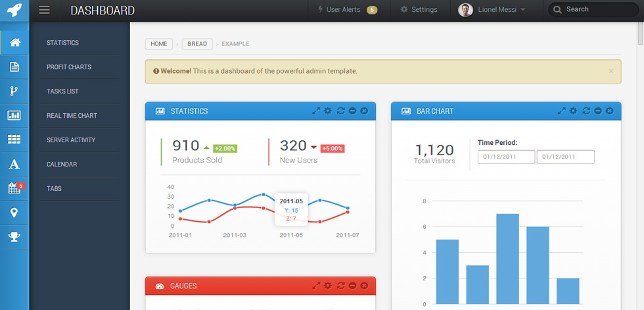
Task: Click the 320 New Users value
Action: [293, 146]
